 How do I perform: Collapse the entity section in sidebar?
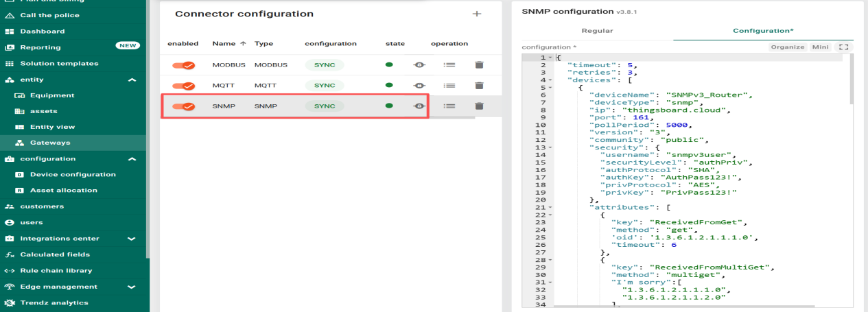click(132, 80)
